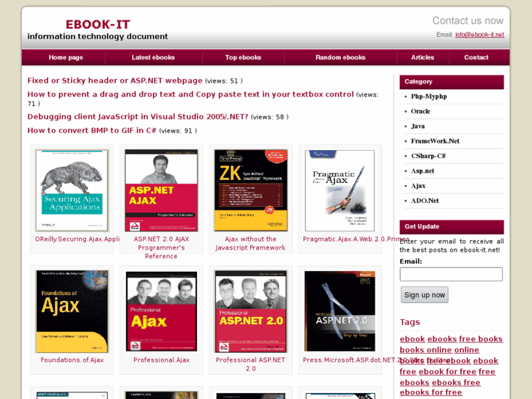
Task: Click the Professional Ajax book cover
Action: [x=161, y=311]
